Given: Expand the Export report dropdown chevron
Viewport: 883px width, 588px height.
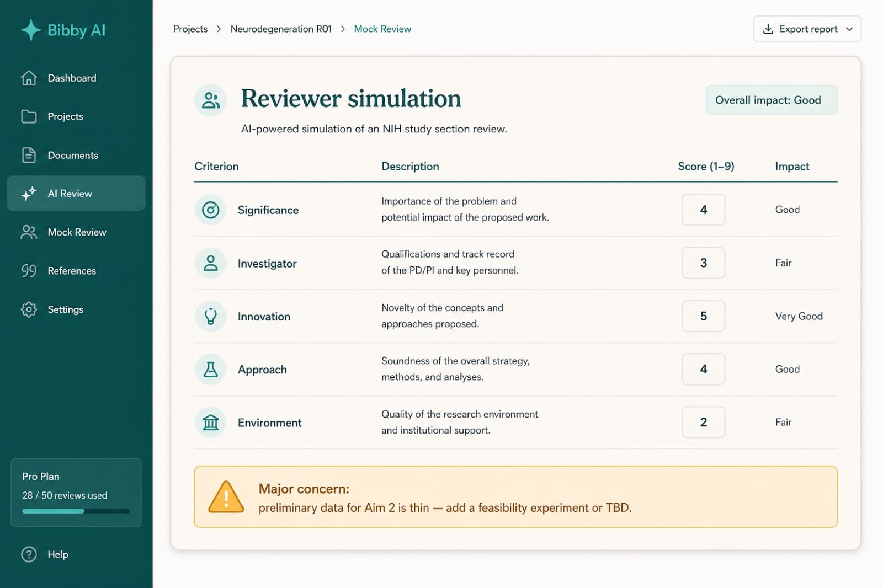Looking at the screenshot, I should [x=849, y=29].
